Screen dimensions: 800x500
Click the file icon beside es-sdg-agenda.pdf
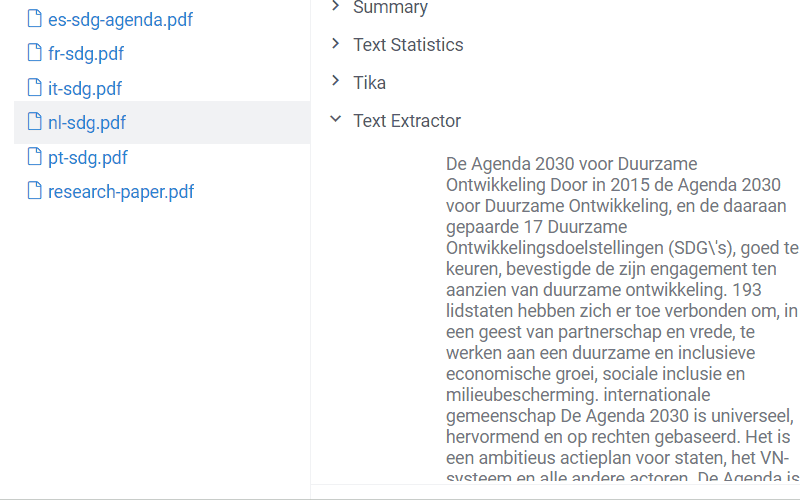tap(35, 19)
